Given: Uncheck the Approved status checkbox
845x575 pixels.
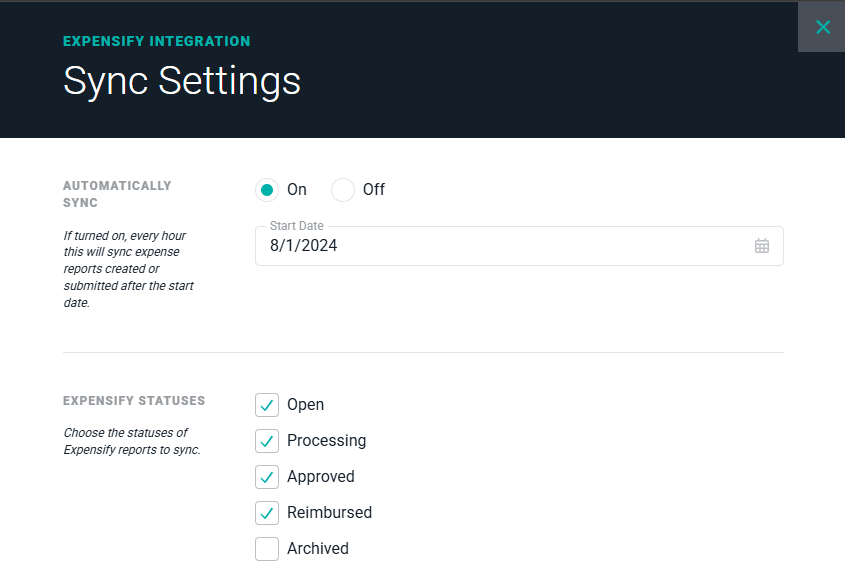Looking at the screenshot, I should pos(267,477).
